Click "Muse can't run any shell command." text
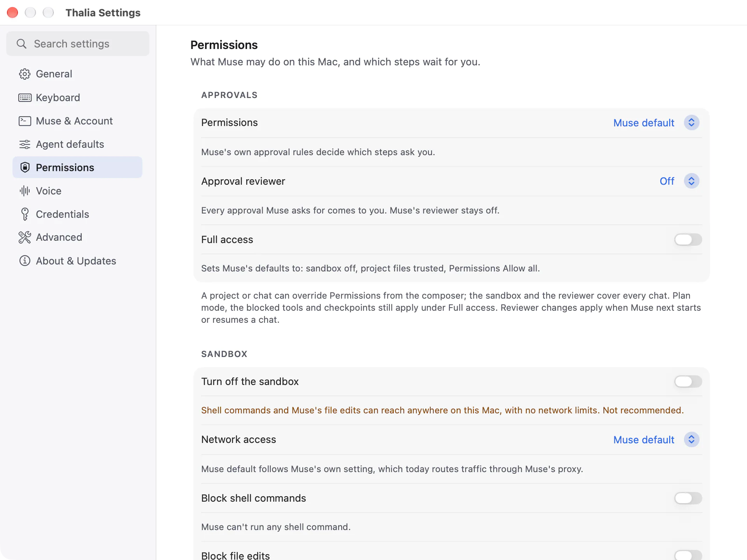 tap(276, 527)
